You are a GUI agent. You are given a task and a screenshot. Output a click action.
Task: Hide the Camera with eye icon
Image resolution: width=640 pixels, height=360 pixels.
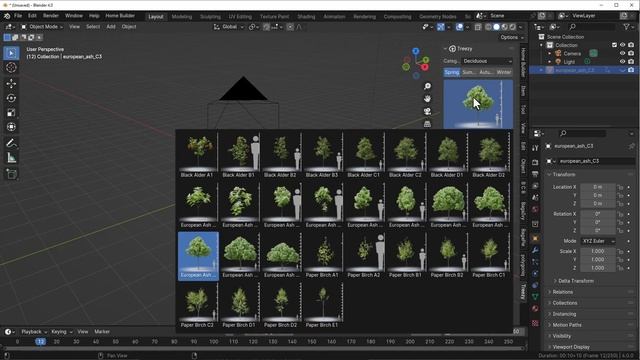(622, 53)
